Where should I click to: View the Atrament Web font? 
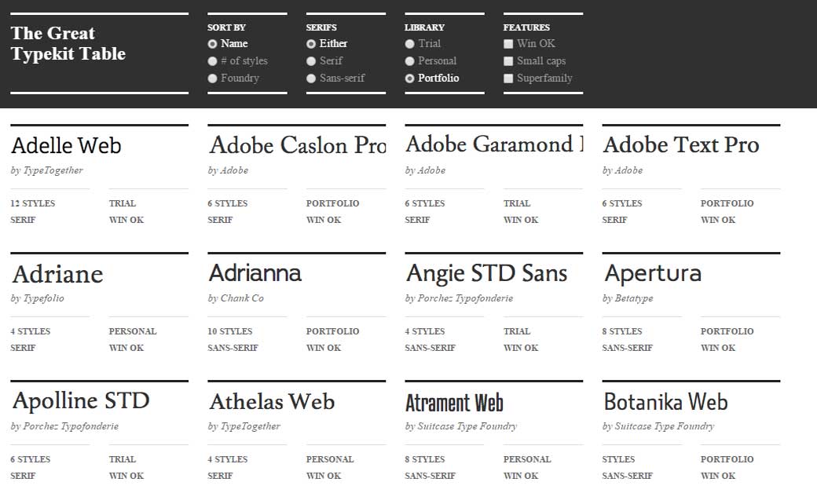click(454, 402)
